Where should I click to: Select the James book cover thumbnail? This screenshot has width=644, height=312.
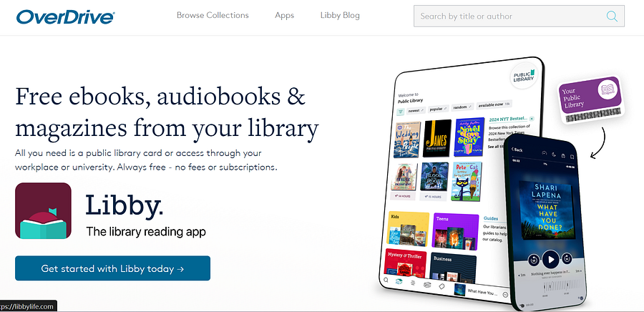(437, 138)
